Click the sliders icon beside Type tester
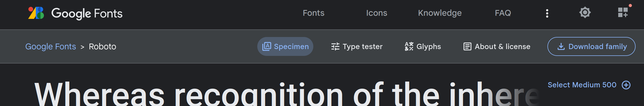Screen dimensions: 644x106 pyautogui.click(x=335, y=46)
